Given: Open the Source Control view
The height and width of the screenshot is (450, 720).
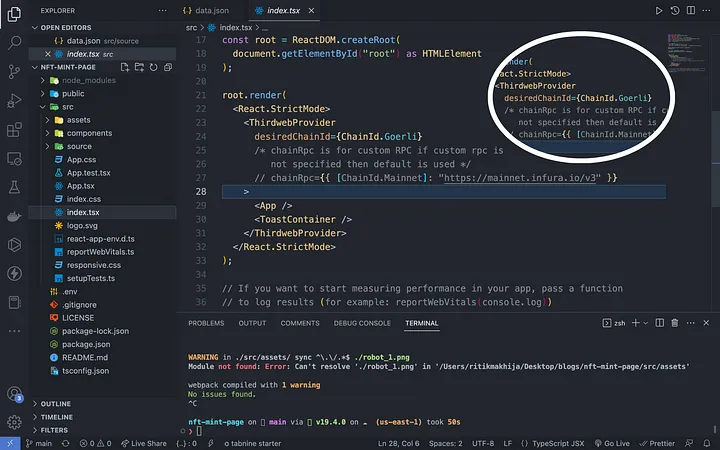Looking at the screenshot, I should [x=15, y=72].
